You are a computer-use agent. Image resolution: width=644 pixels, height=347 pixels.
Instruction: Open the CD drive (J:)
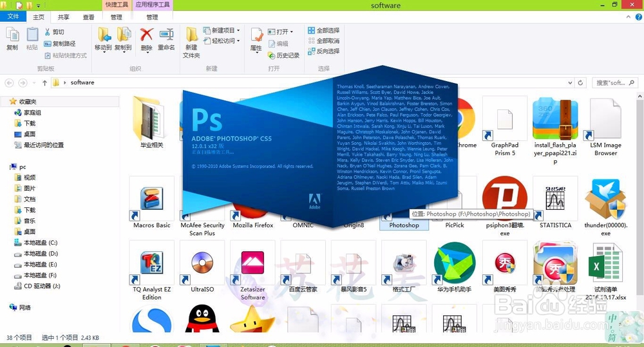pyautogui.click(x=37, y=286)
